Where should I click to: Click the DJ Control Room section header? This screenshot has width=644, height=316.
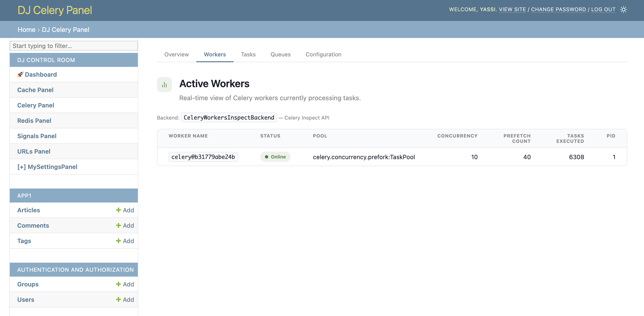[74, 60]
